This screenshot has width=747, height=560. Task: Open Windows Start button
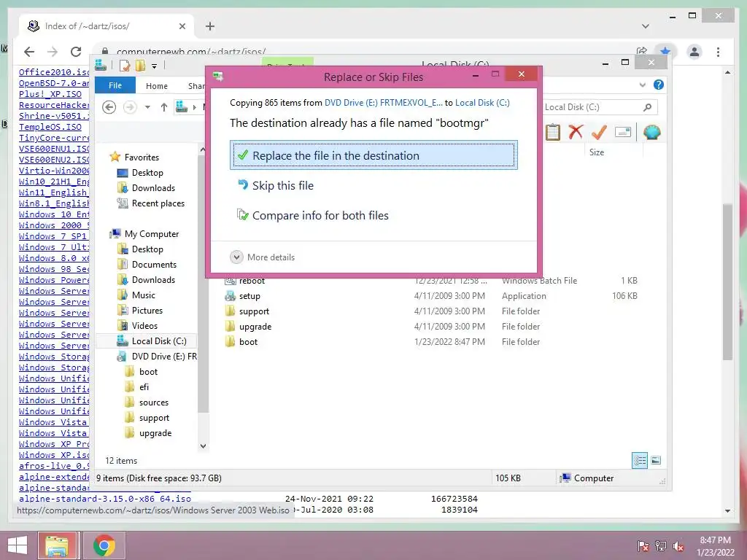tap(18, 545)
